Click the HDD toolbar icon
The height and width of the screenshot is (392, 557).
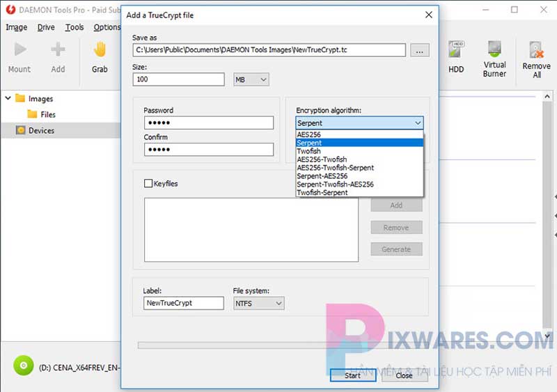[x=456, y=50]
